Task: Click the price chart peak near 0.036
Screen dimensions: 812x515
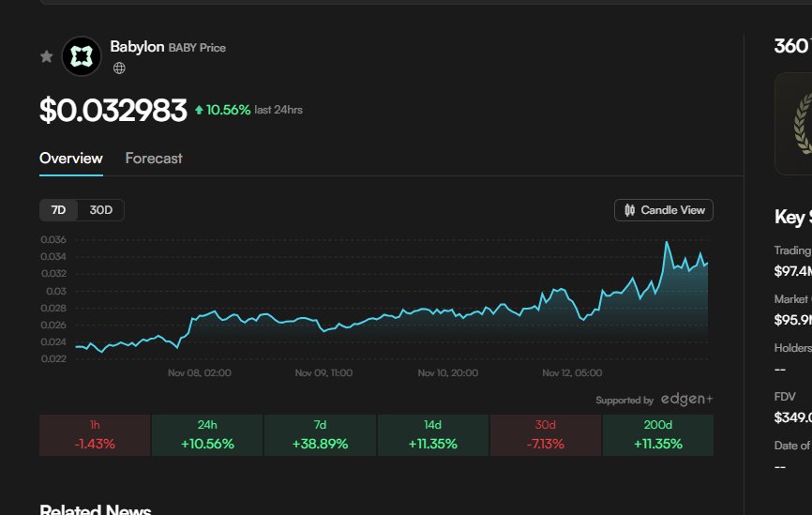Action: coord(667,242)
